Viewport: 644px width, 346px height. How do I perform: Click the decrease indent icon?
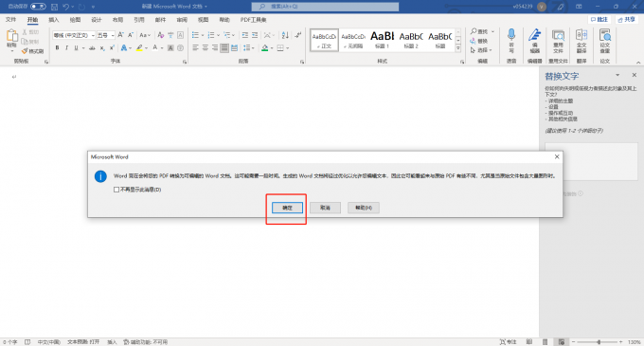[244, 35]
